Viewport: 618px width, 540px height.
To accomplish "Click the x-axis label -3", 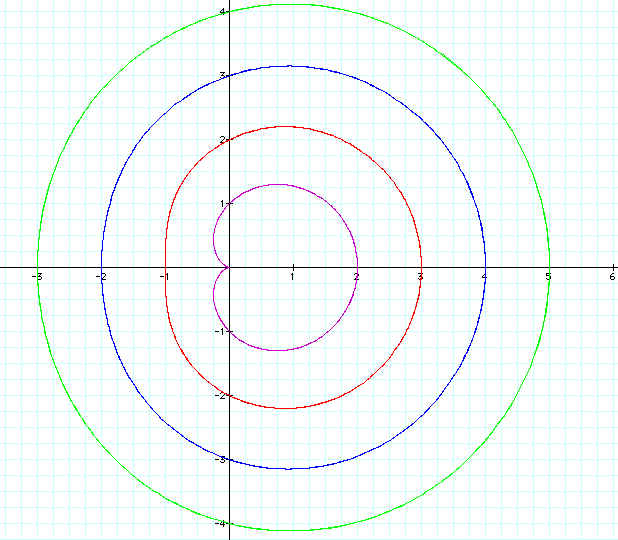I will click(35, 276).
